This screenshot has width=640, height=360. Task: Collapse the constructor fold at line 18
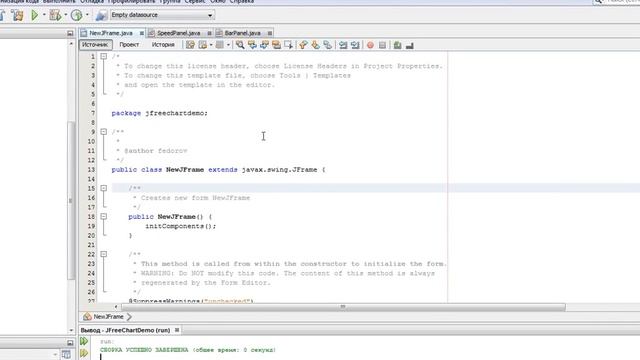104,216
